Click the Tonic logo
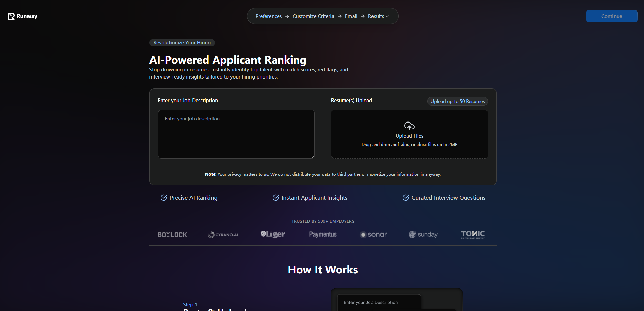644x311 pixels. (x=472, y=234)
